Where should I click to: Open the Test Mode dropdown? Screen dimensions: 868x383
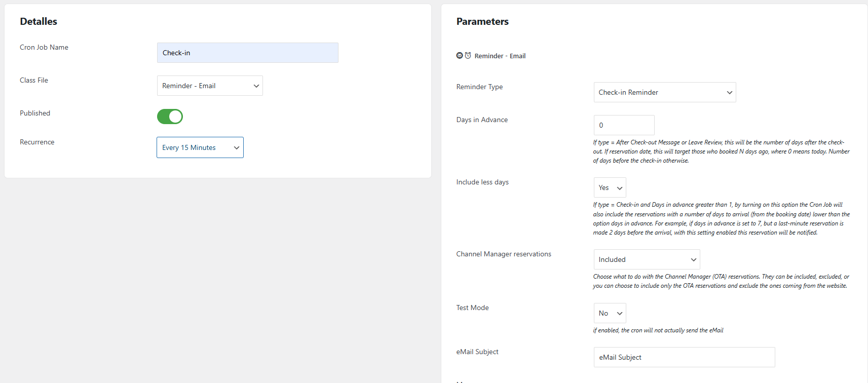[x=610, y=313]
